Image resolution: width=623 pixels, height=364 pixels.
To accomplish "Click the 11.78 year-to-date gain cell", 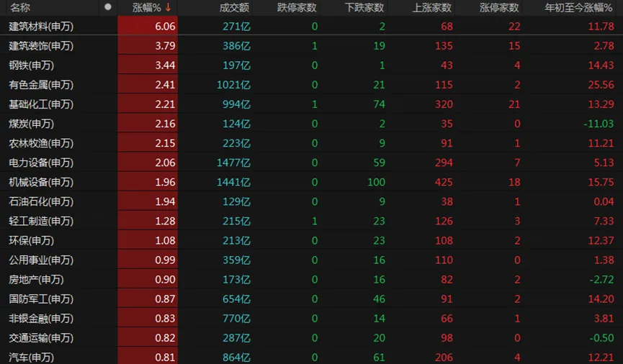I will [x=601, y=26].
